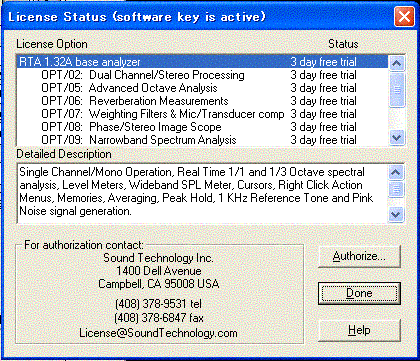Click status of OPT/02 row
The width and height of the screenshot is (420, 361).
click(x=323, y=75)
